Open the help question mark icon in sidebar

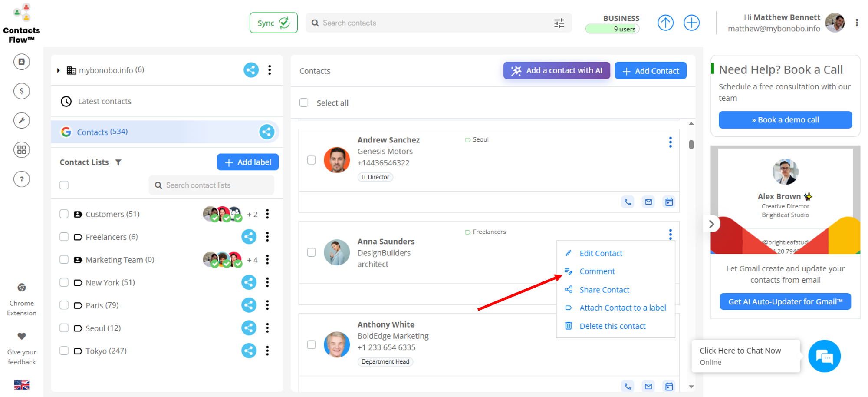click(22, 179)
